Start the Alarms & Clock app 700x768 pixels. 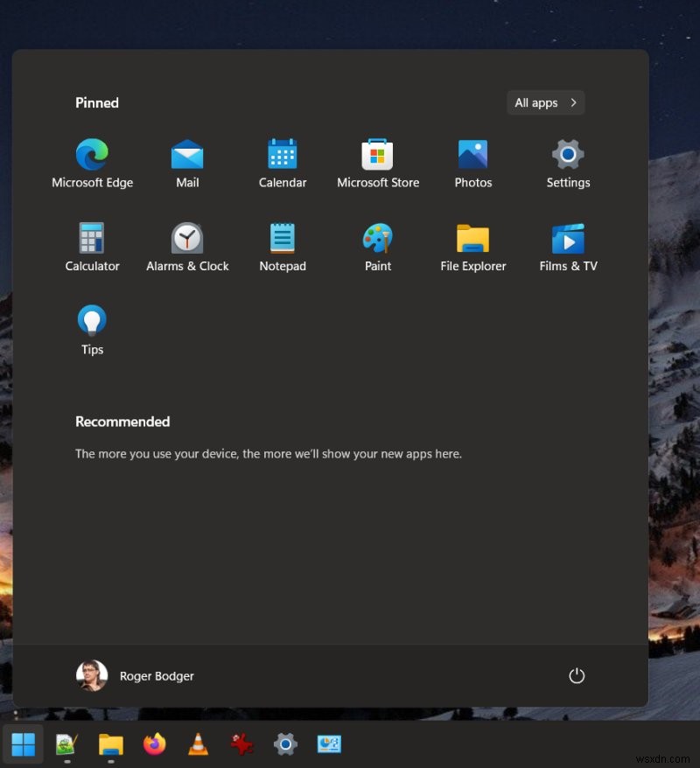[x=187, y=239]
